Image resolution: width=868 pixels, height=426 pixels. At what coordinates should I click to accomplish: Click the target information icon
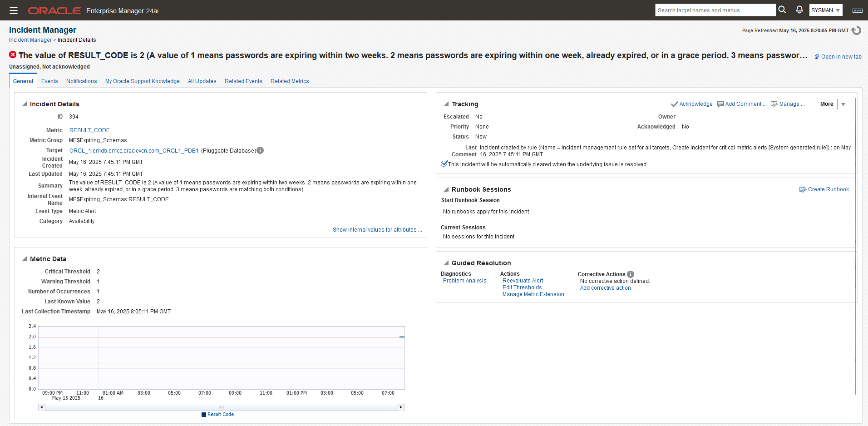click(260, 150)
